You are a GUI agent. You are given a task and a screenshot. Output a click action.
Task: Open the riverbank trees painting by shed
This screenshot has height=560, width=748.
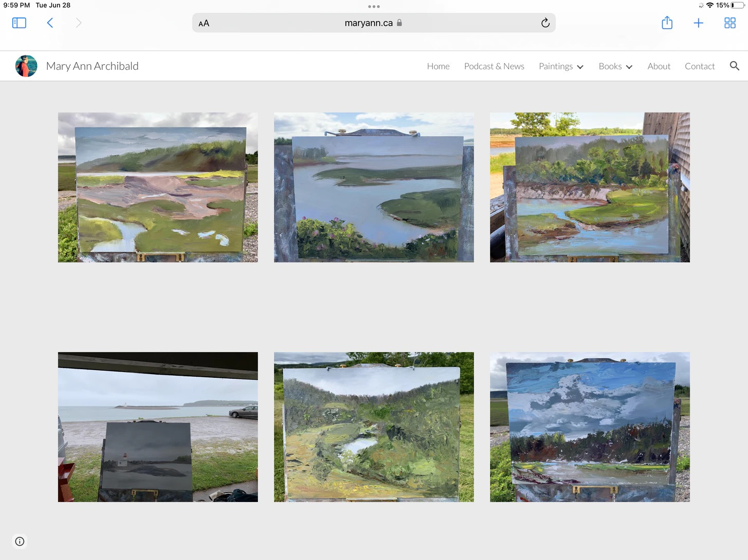click(590, 187)
